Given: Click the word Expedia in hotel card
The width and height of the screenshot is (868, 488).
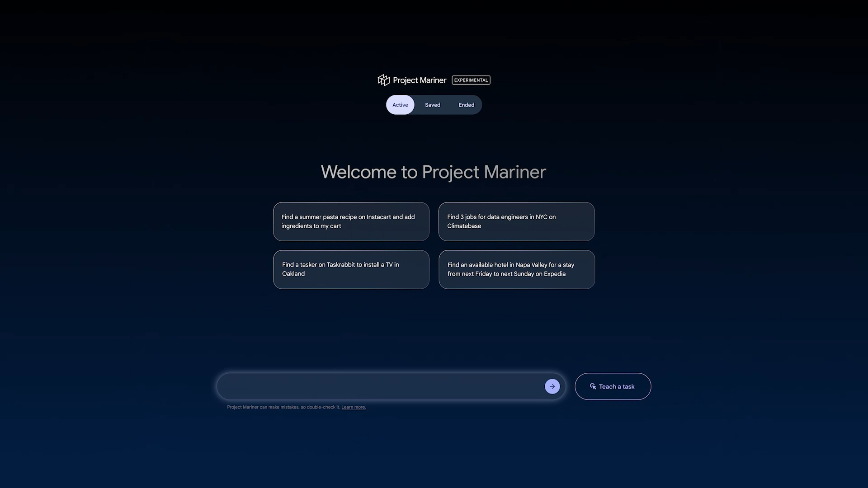Looking at the screenshot, I should [554, 274].
